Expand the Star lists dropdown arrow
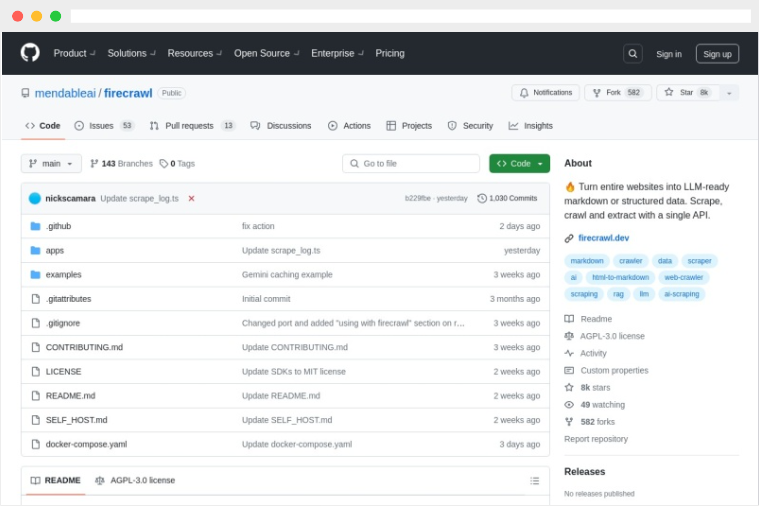Image resolution: width=759 pixels, height=506 pixels. coord(729,92)
